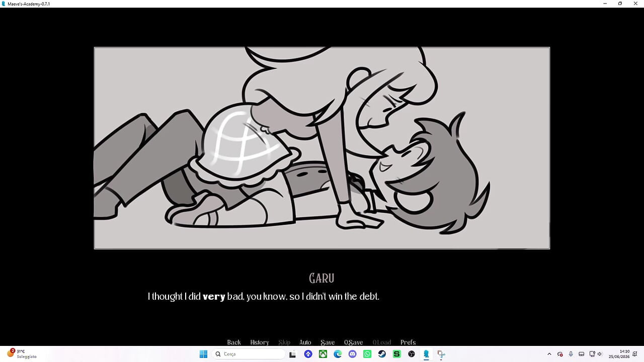Viewport: 644px width, 362px height.
Task: Go back to the previous dialogue line
Action: [x=234, y=342]
